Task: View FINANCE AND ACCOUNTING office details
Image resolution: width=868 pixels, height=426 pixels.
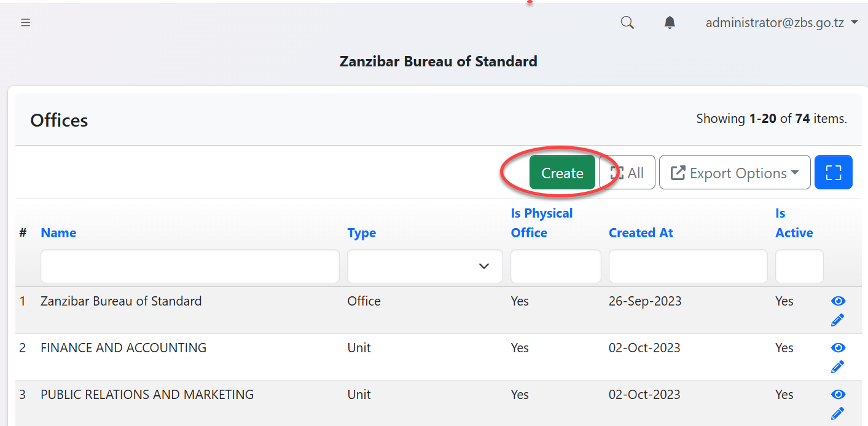Action: click(x=838, y=347)
